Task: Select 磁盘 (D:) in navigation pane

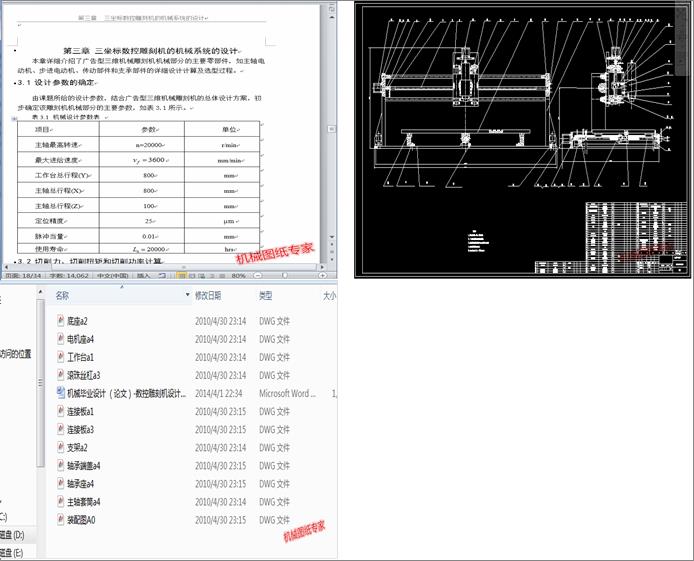Action: (x=12, y=535)
